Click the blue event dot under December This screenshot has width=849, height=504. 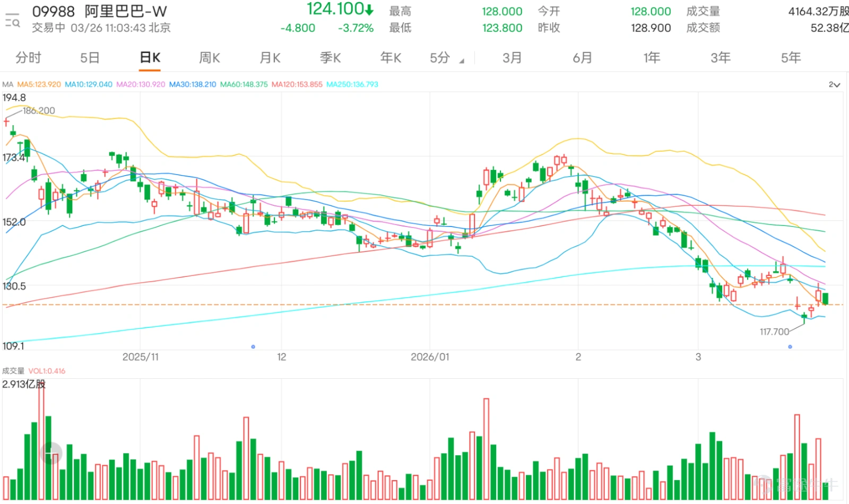(253, 346)
